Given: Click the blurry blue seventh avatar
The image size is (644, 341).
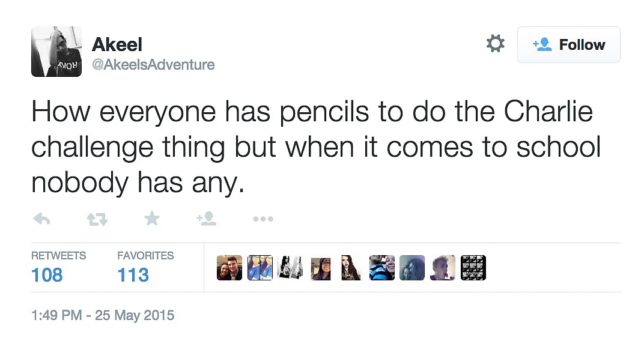Looking at the screenshot, I should [x=412, y=268].
